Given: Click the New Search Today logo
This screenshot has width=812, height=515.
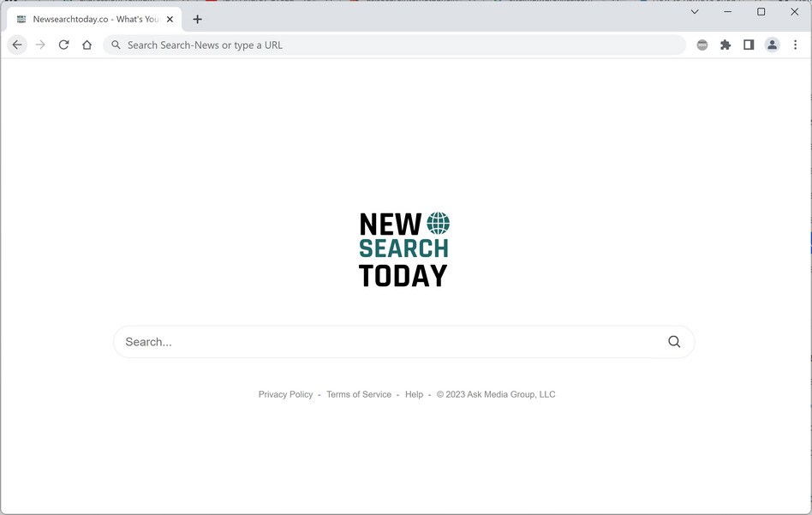Looking at the screenshot, I should 404,249.
